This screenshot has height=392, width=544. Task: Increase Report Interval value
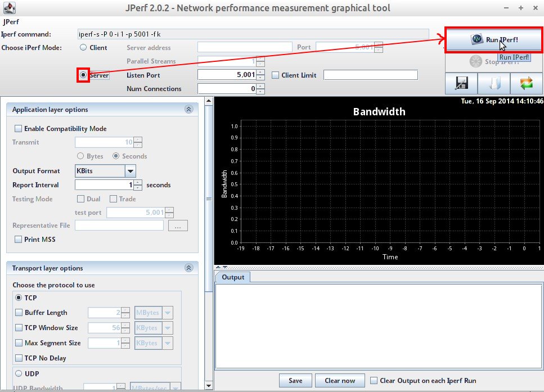(x=138, y=182)
